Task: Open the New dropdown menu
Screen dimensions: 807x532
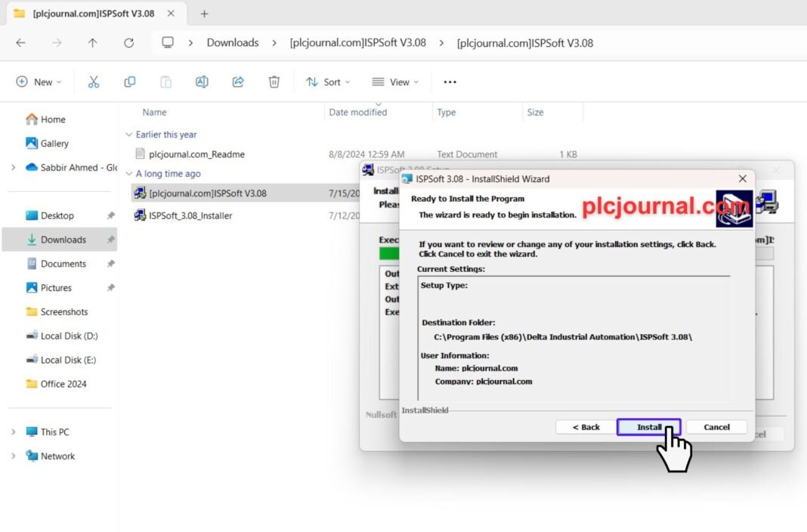Action: (39, 82)
